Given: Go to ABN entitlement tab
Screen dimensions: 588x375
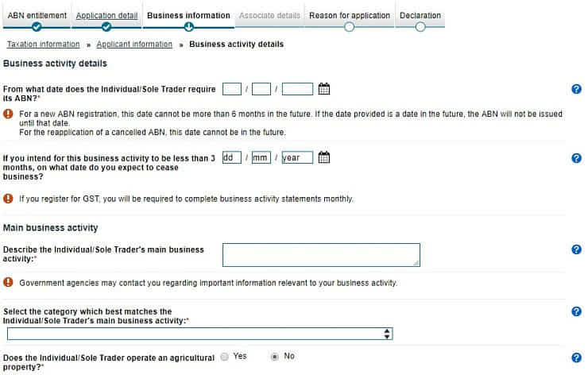Looking at the screenshot, I should (x=37, y=15).
